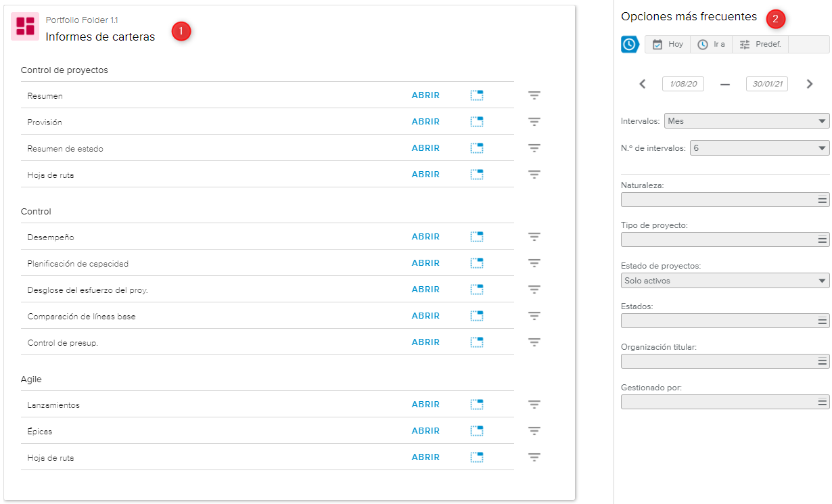The height and width of the screenshot is (504, 832).
Task: Click filter icon for Lanzamientos row
Action: [534, 405]
